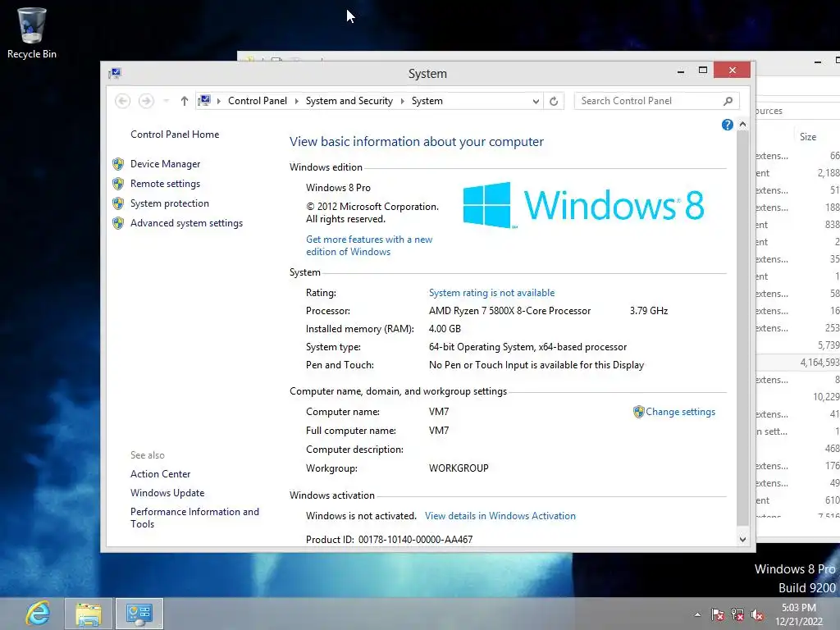Open Remote settings
This screenshot has width=840, height=630.
(x=165, y=184)
